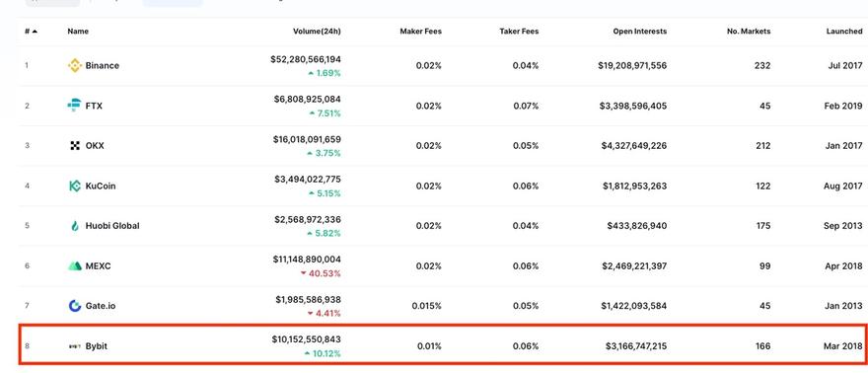Select Bybit volume $10,152,550,843
The width and height of the screenshot is (868, 373).
click(306, 339)
